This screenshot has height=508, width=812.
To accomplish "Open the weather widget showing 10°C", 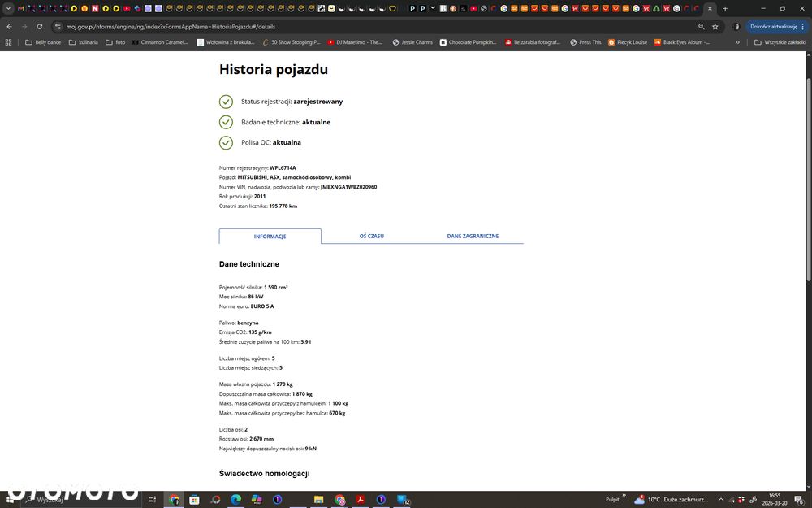I will [672, 500].
